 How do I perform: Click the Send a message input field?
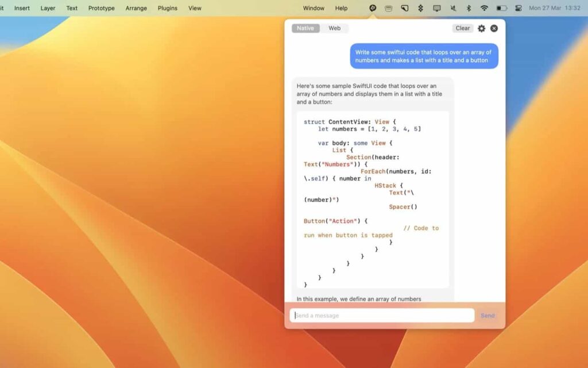(x=382, y=315)
